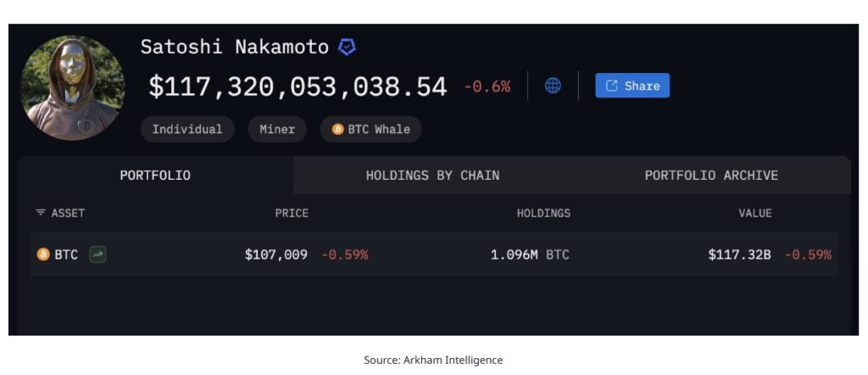
Task: Sort by the VALUE column header
Action: (754, 213)
